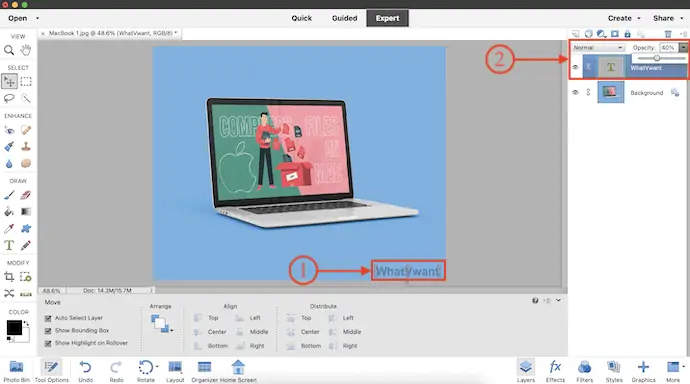Expand the Open dropdown arrow

coord(37,18)
